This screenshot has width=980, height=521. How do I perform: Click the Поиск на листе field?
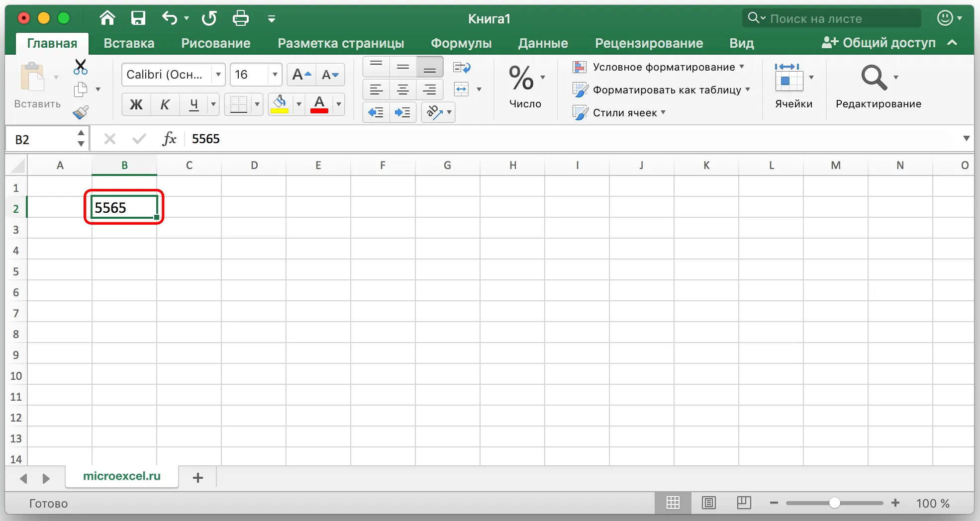click(x=832, y=18)
